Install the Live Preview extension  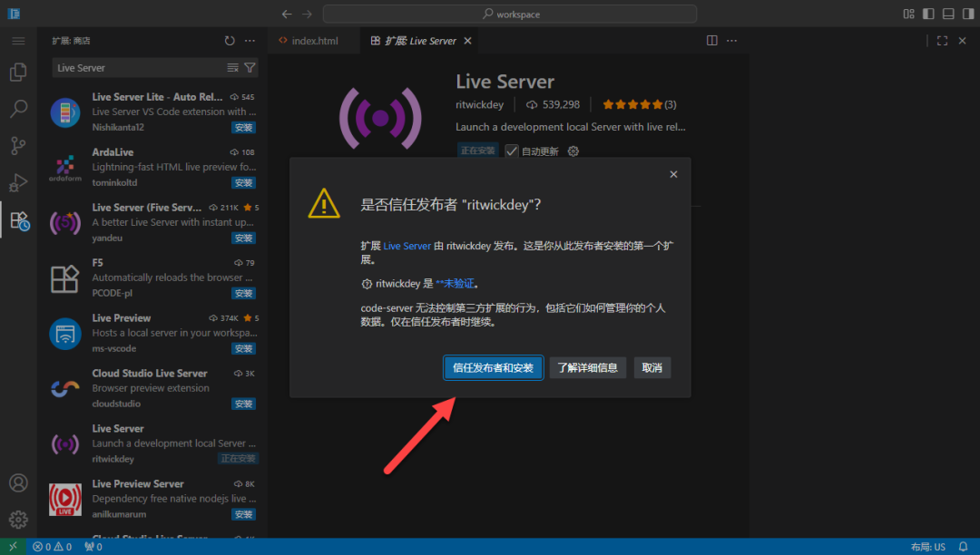point(243,348)
